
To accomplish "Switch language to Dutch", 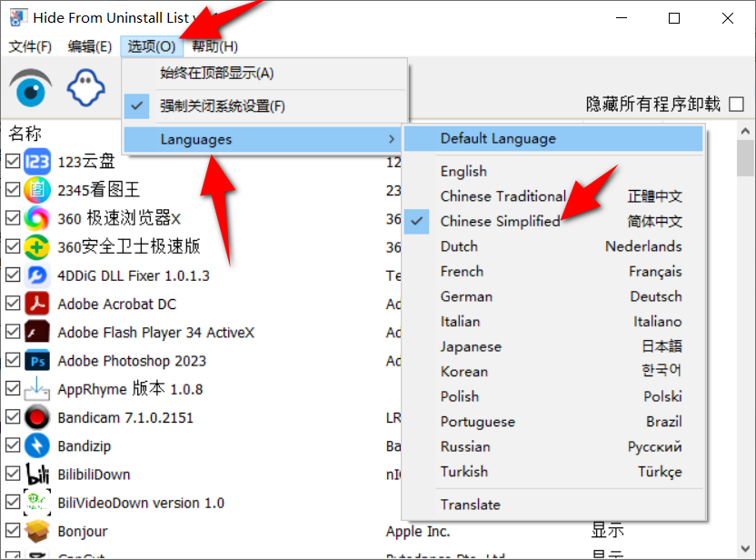I will (x=553, y=246).
